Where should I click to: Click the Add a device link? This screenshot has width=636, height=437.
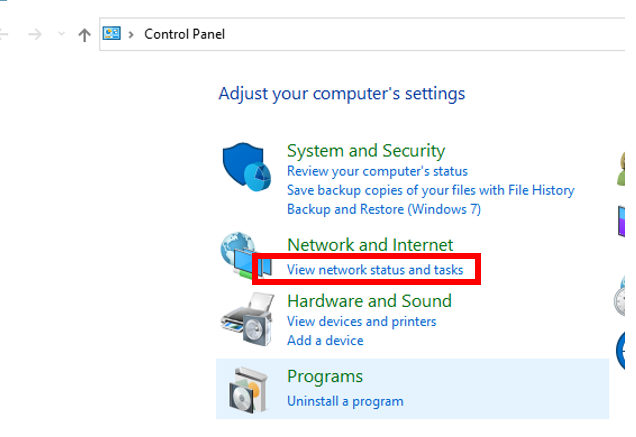pos(325,341)
